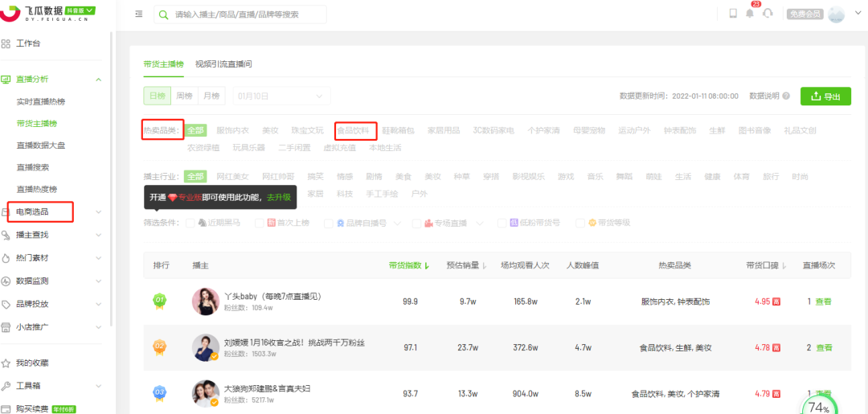Click the sort arrow beside 预估销量
This screenshot has width=868, height=414.
pyautogui.click(x=485, y=265)
